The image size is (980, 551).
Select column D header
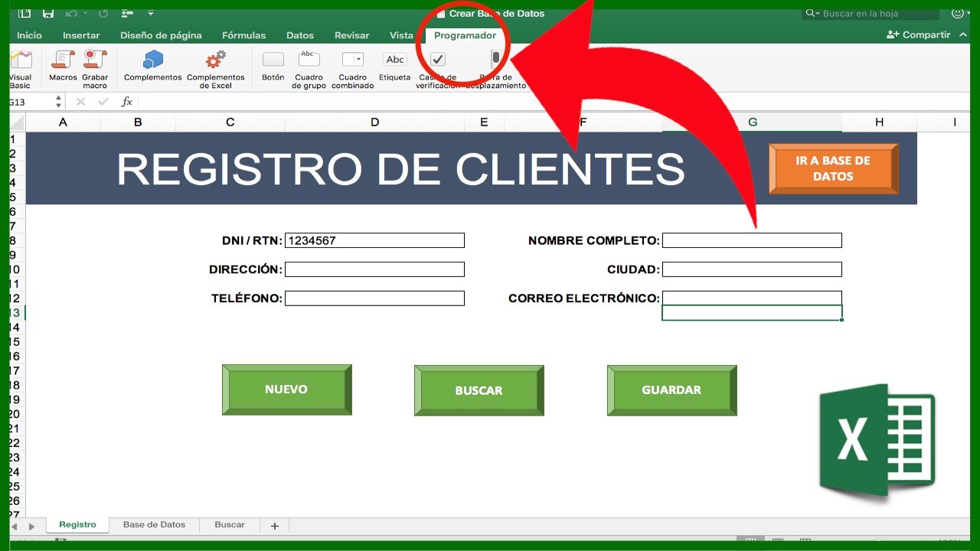(x=374, y=122)
